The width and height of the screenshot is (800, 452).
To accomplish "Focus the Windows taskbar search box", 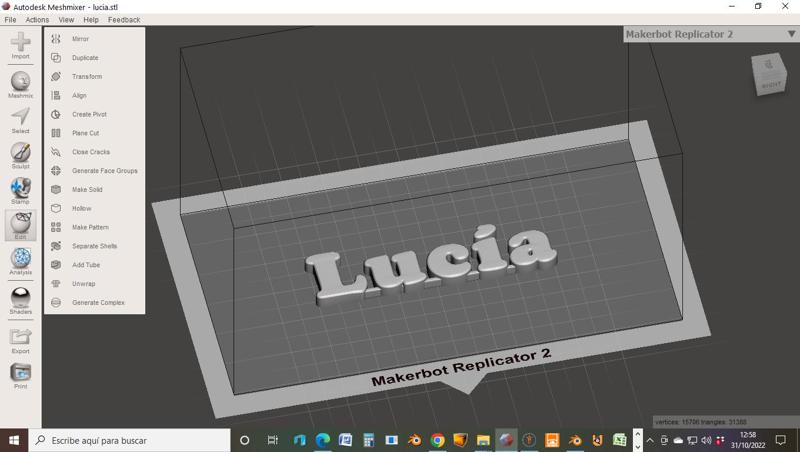I will point(130,440).
